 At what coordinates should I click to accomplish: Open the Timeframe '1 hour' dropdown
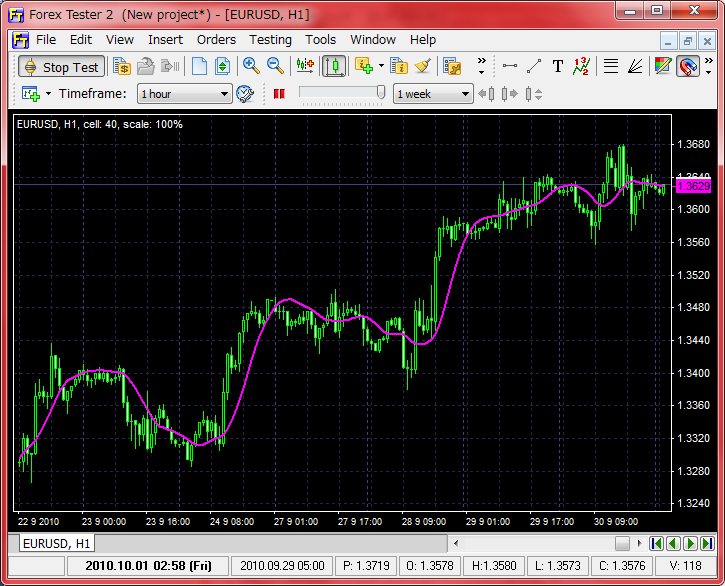point(184,94)
